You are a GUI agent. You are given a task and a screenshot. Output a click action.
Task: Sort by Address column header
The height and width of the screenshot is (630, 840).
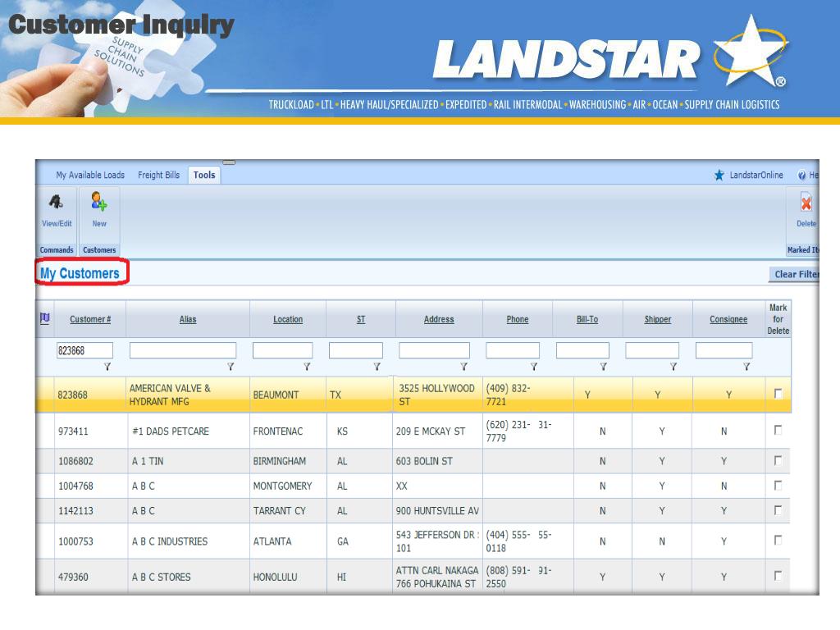[x=439, y=319]
